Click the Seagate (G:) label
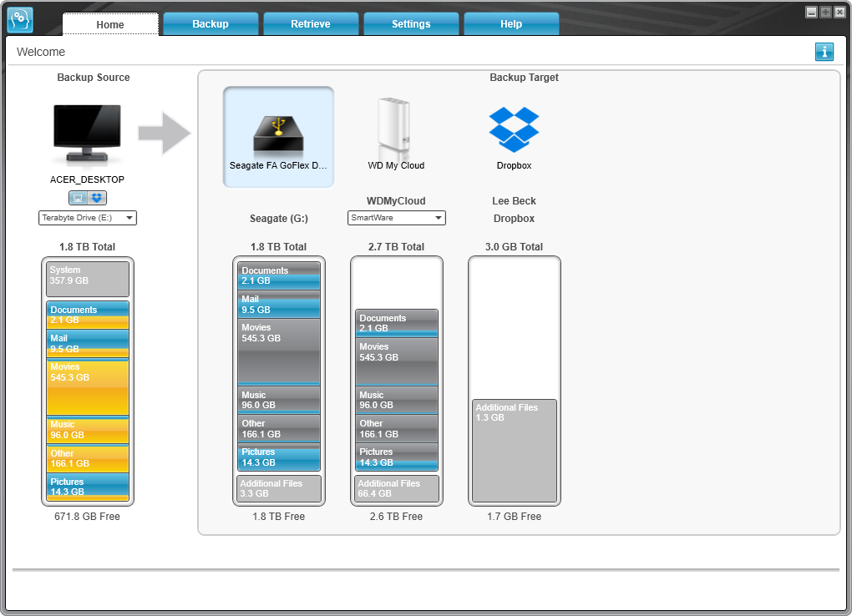 tap(279, 219)
